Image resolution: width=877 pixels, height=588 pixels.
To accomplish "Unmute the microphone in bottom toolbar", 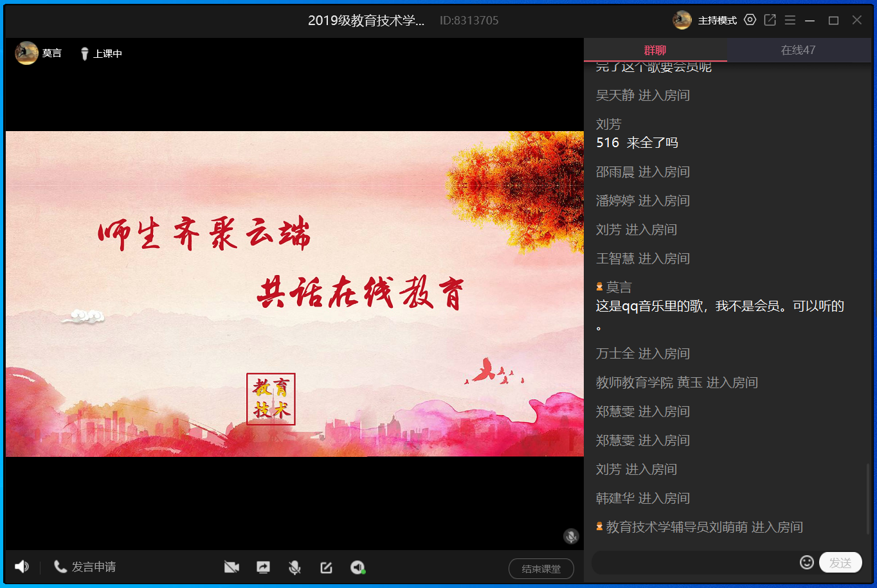I will (x=294, y=567).
